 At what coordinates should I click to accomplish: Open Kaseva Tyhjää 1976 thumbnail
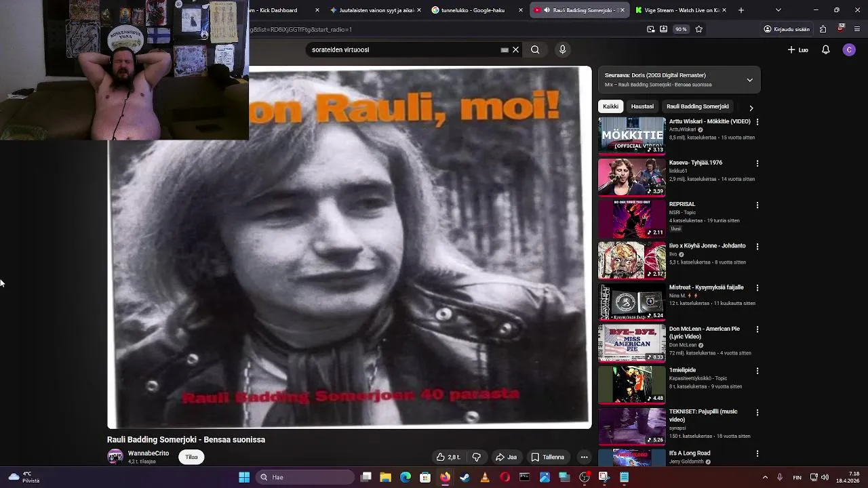(x=632, y=177)
